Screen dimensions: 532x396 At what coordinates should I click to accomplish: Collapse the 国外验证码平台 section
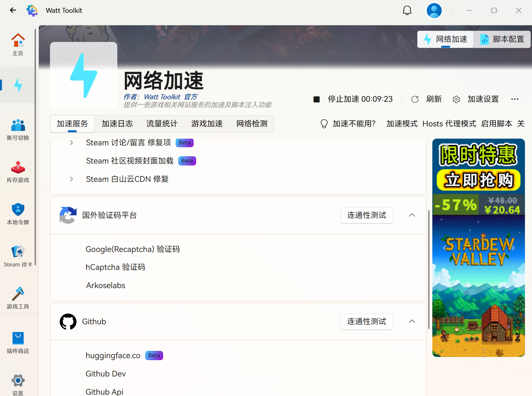click(411, 215)
